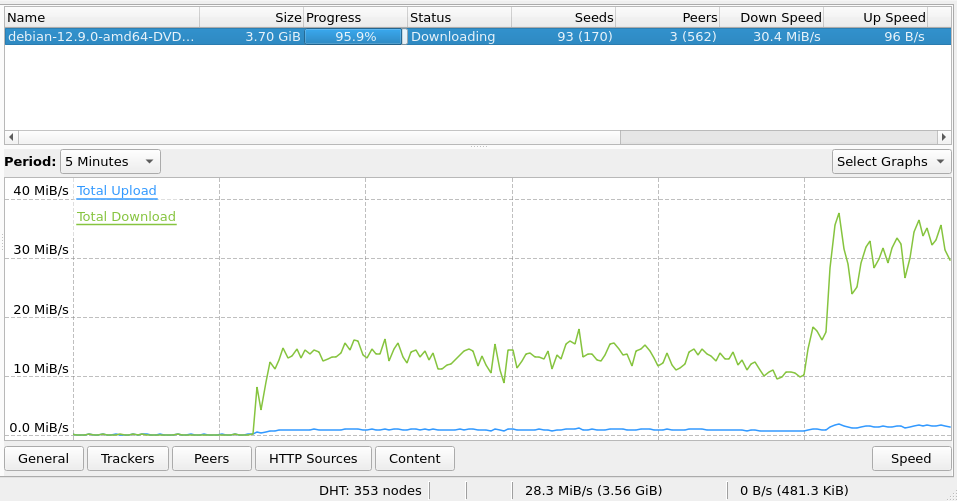Sort torrents by the Seeds column
This screenshot has width=957, height=501.
coord(563,18)
